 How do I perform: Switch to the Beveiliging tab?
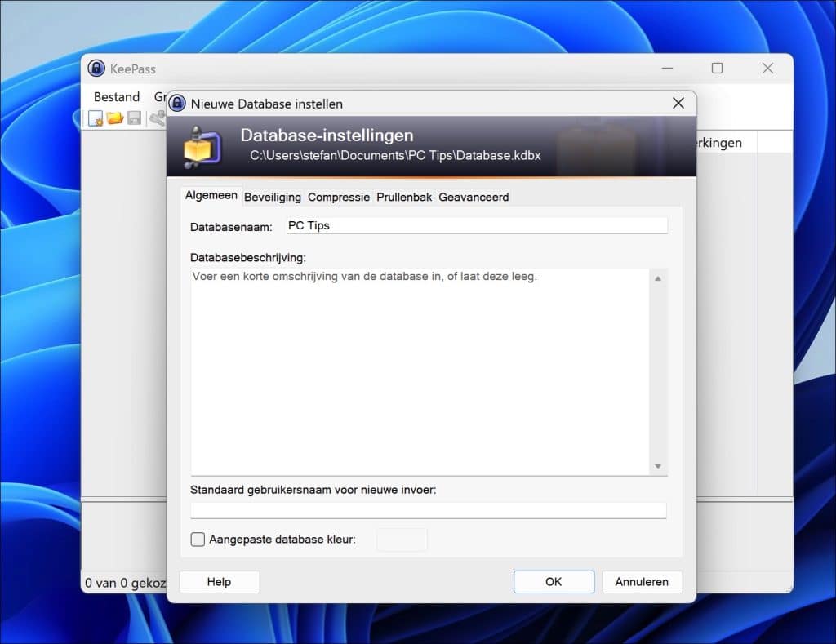click(x=273, y=197)
